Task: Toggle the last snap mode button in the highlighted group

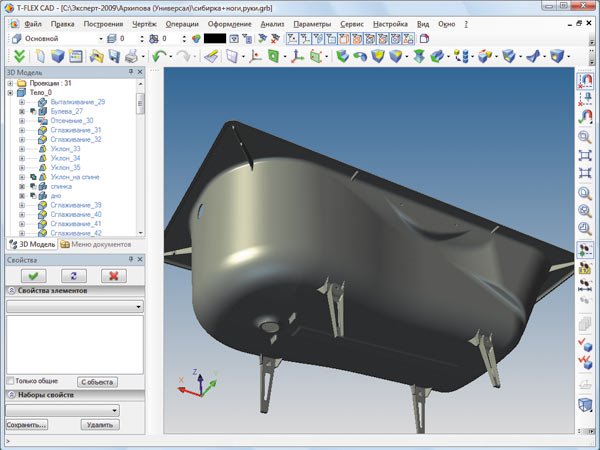Action: coord(408,39)
